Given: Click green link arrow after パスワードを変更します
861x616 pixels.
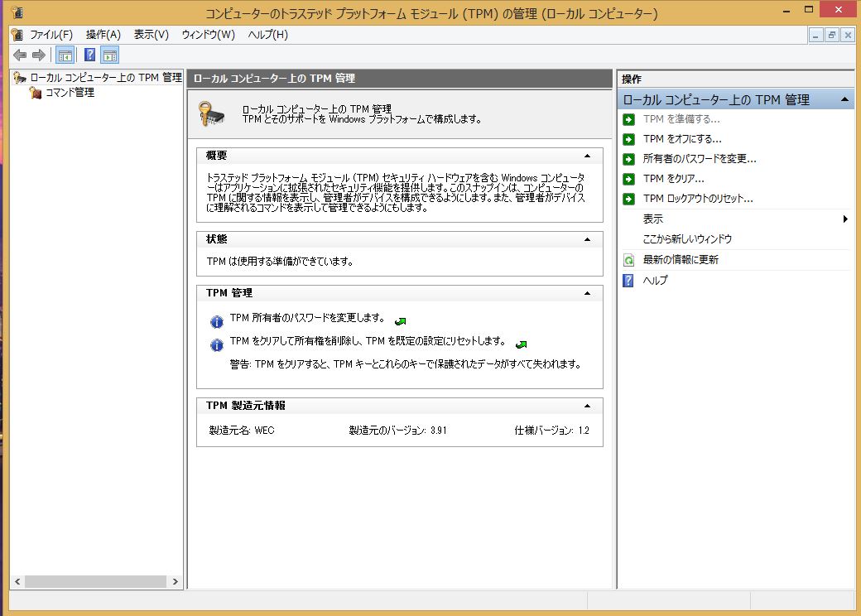Looking at the screenshot, I should 401,321.
